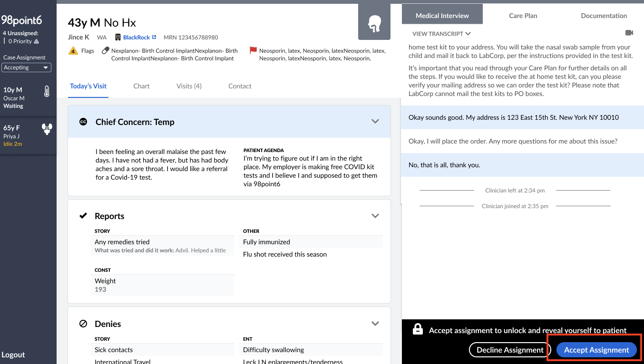Switch to Documentation tab
Image resolution: width=644 pixels, height=364 pixels.
point(604,15)
